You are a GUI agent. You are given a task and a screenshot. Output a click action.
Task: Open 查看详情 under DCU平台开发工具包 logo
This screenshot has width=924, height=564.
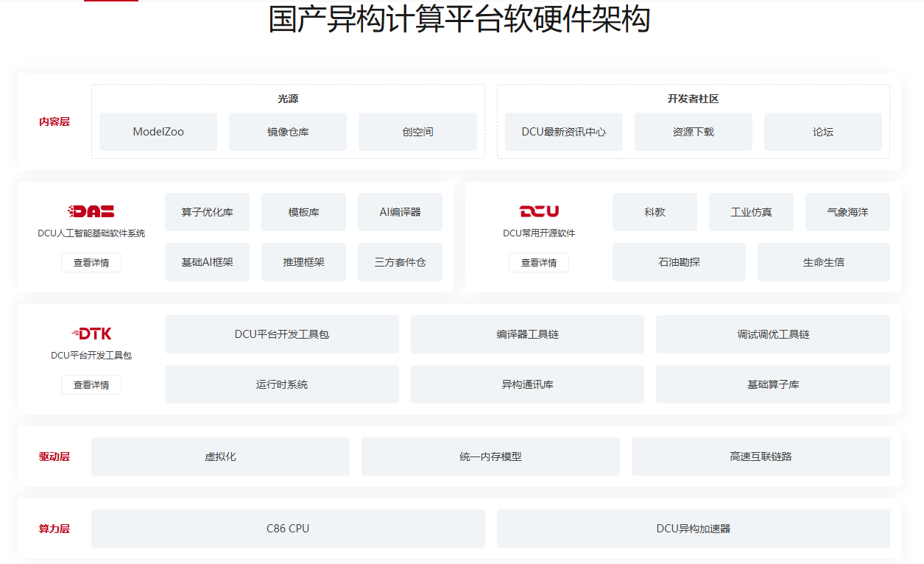[x=91, y=384]
